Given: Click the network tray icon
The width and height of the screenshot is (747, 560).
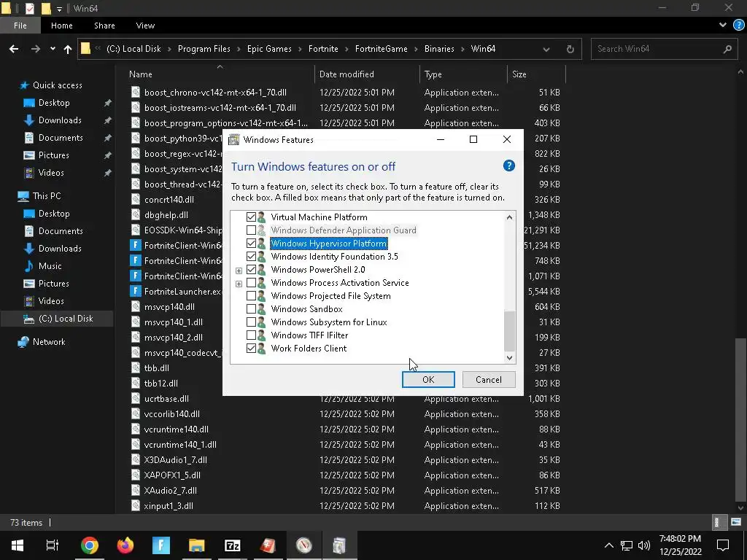Looking at the screenshot, I should point(627,545).
